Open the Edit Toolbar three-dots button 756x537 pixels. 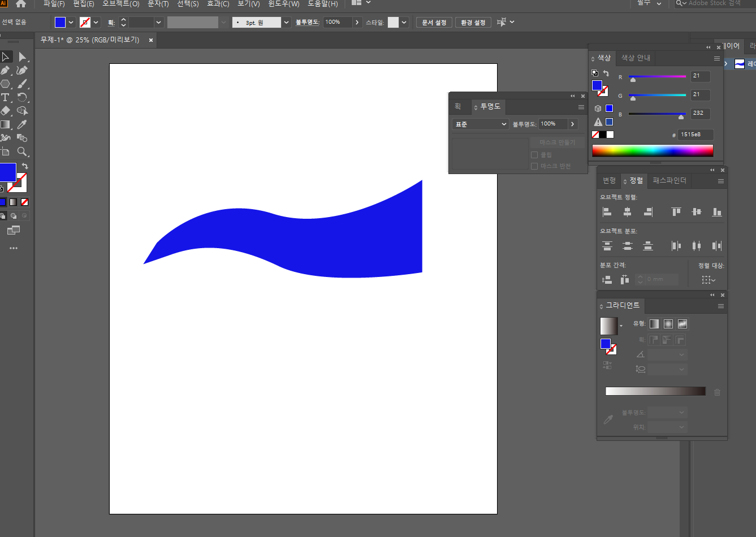point(14,248)
